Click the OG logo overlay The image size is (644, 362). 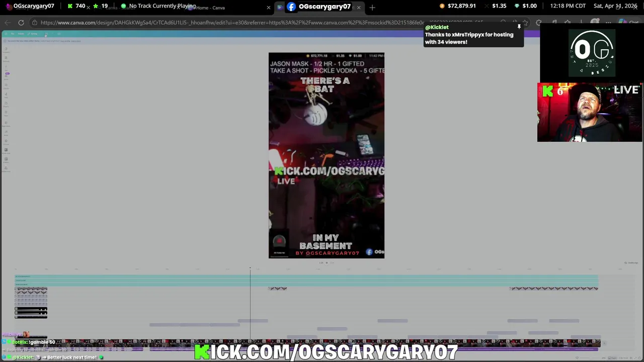[592, 53]
